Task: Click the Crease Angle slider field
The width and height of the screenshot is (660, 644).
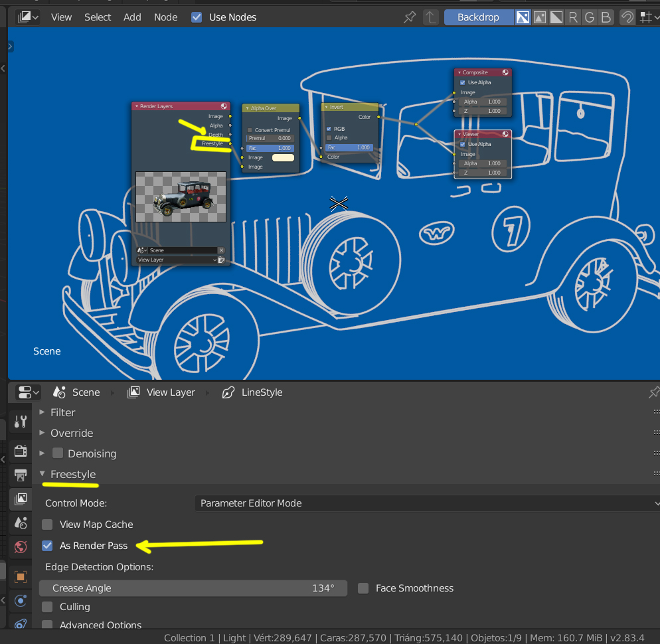Action: coord(193,588)
